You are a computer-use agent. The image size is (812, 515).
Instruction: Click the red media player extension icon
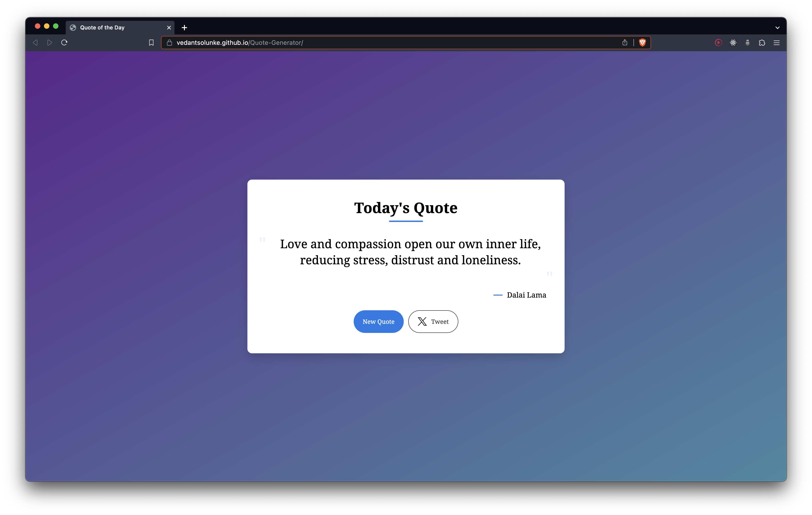click(718, 43)
